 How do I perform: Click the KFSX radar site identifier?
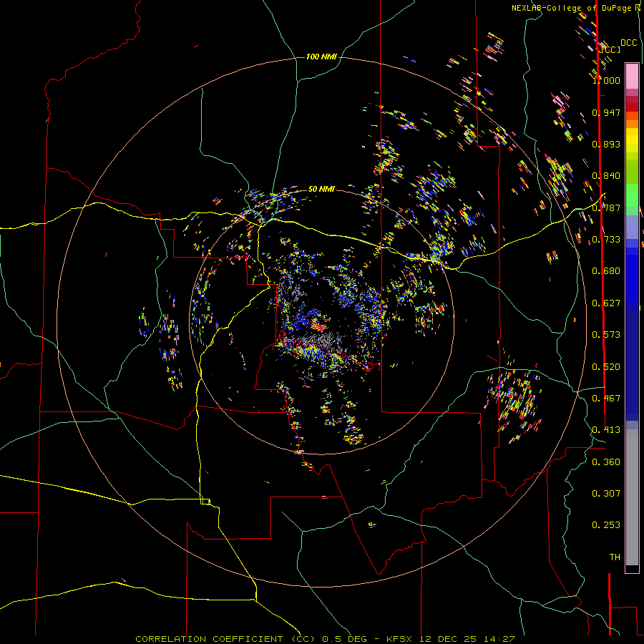(x=399, y=639)
